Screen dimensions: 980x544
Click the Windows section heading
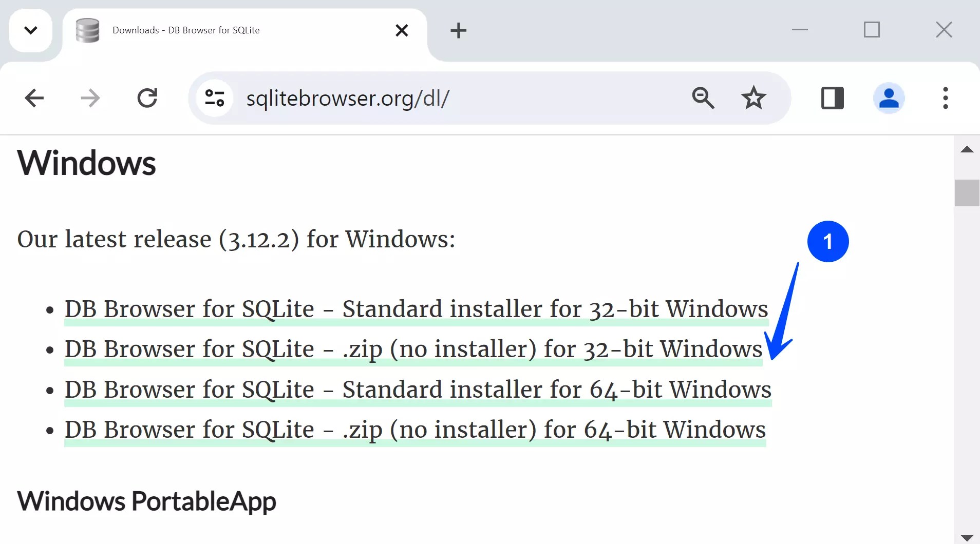pos(86,163)
